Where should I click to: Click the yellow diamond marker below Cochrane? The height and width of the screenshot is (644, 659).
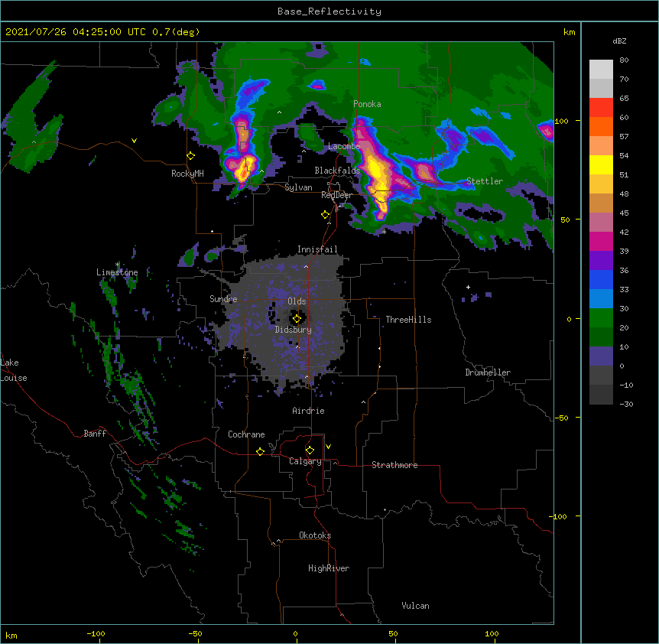(260, 451)
